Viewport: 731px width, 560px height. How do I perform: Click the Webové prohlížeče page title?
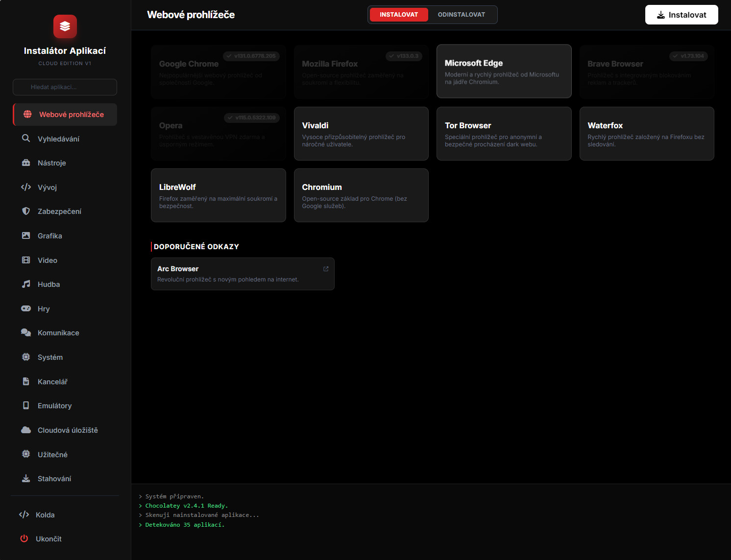click(191, 15)
